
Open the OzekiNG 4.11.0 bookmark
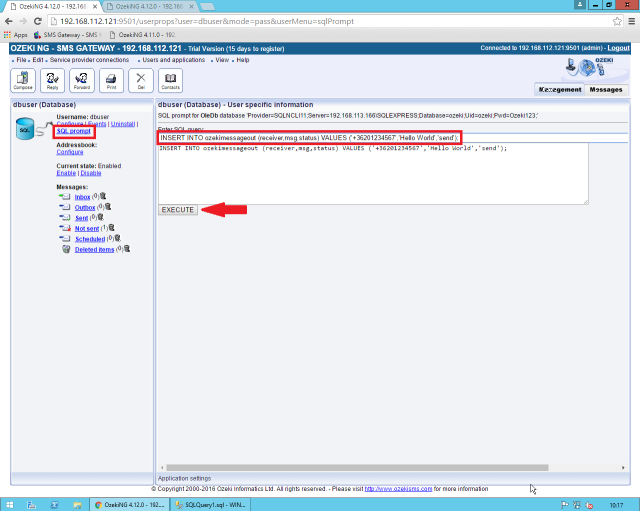click(142, 35)
